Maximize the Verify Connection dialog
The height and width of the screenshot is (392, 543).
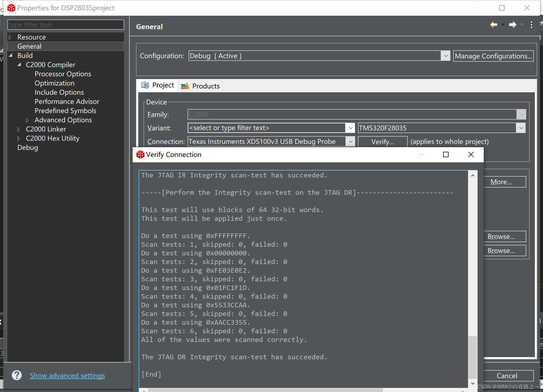click(446, 154)
